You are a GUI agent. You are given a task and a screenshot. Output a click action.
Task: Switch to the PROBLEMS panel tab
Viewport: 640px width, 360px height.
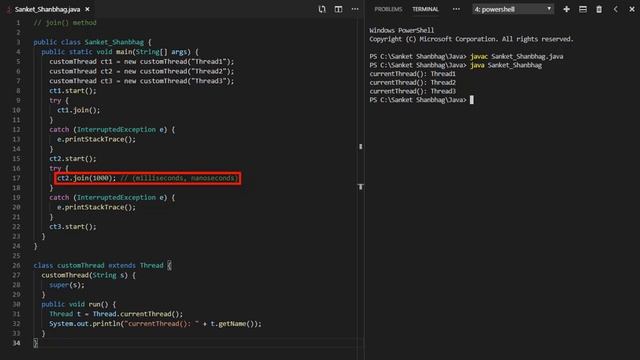coord(388,9)
